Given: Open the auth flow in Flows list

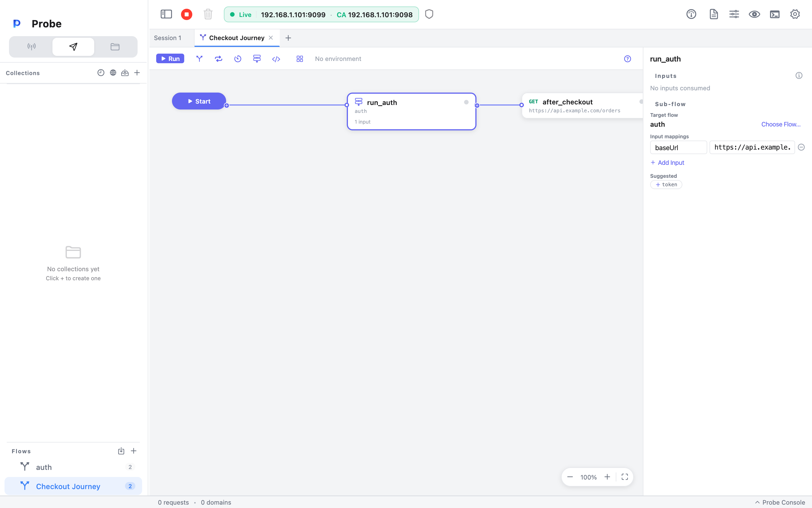Looking at the screenshot, I should [x=73, y=467].
